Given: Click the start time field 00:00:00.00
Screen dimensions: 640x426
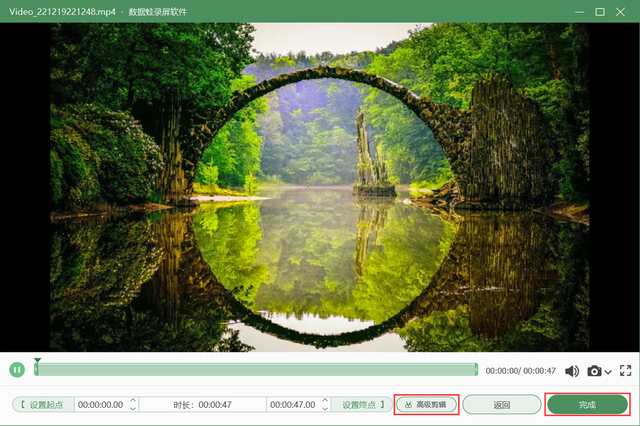Looking at the screenshot, I should (101, 404).
